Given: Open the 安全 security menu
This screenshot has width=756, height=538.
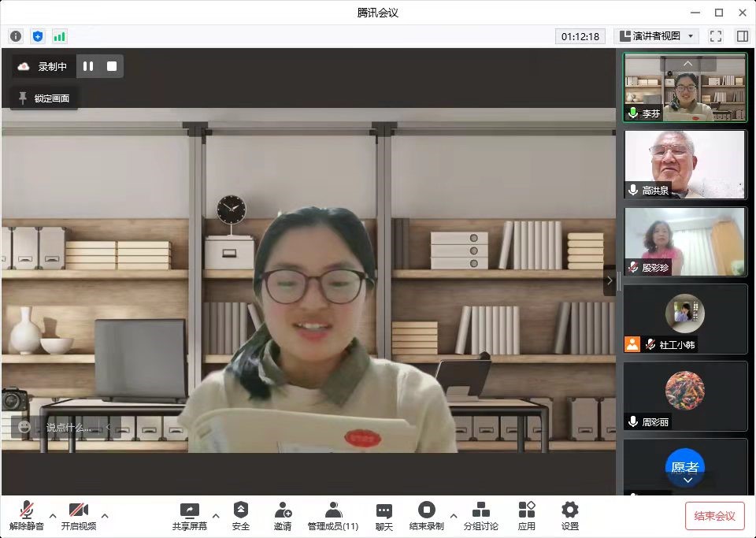Looking at the screenshot, I should pos(241,516).
